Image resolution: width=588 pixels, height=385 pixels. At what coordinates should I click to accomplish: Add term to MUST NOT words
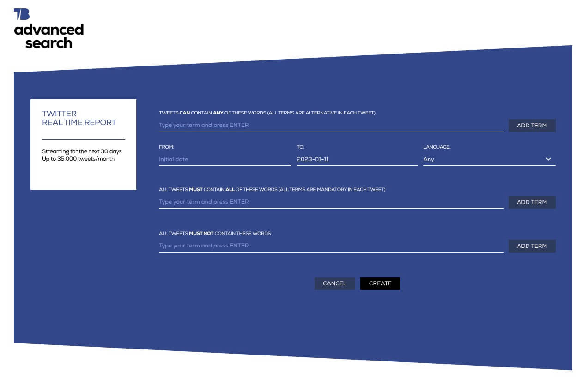pos(532,246)
